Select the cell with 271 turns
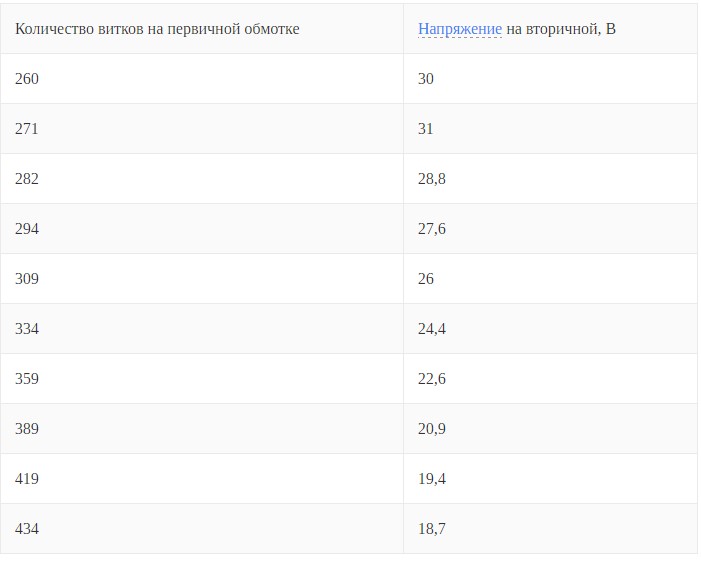The height and width of the screenshot is (562, 701). coord(27,129)
